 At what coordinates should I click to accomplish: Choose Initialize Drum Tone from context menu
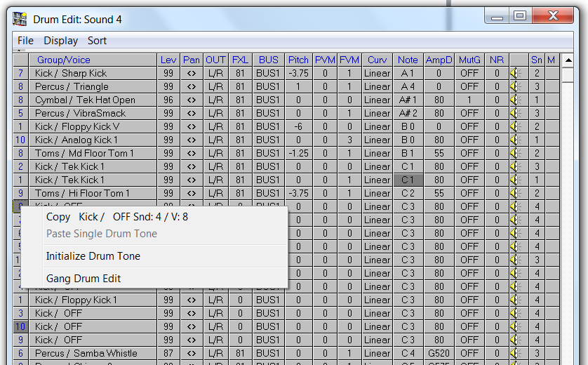(x=93, y=256)
